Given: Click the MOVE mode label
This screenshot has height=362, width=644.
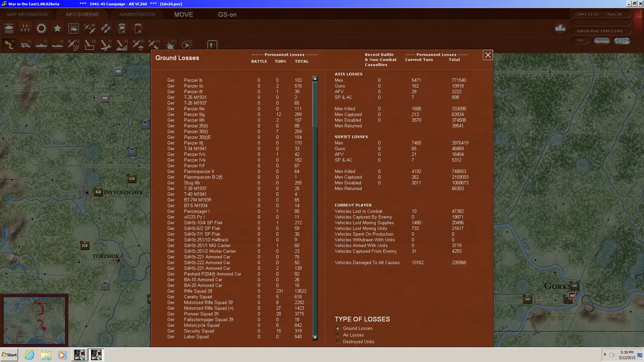Looking at the screenshot, I should (184, 14).
